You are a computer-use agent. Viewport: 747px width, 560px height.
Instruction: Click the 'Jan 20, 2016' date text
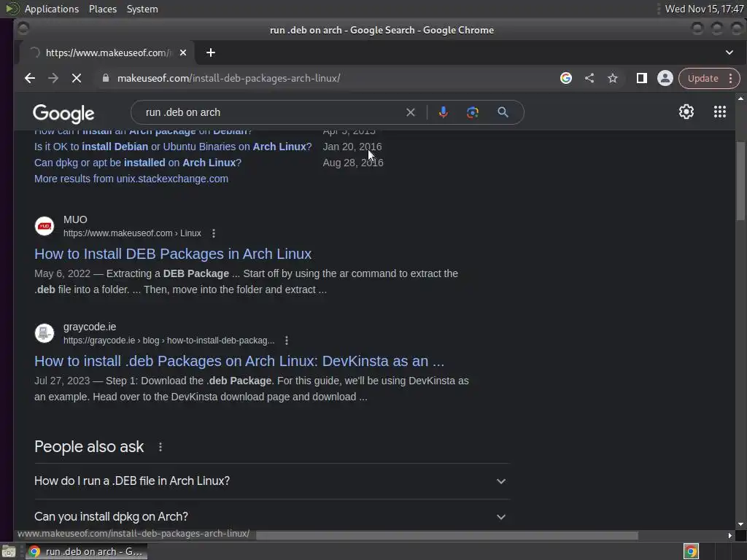tap(352, 147)
